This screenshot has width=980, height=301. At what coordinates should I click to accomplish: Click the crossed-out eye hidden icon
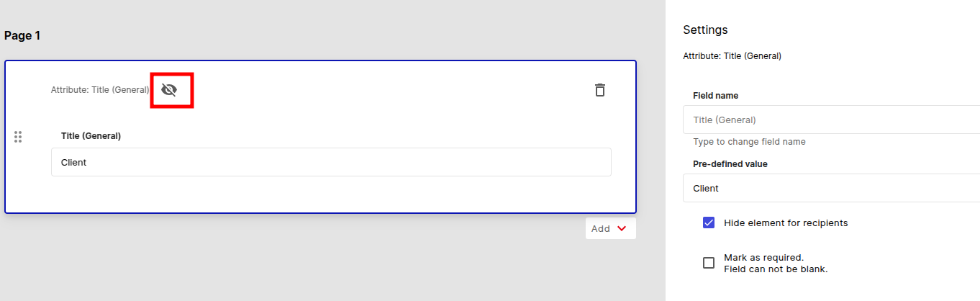(x=169, y=90)
